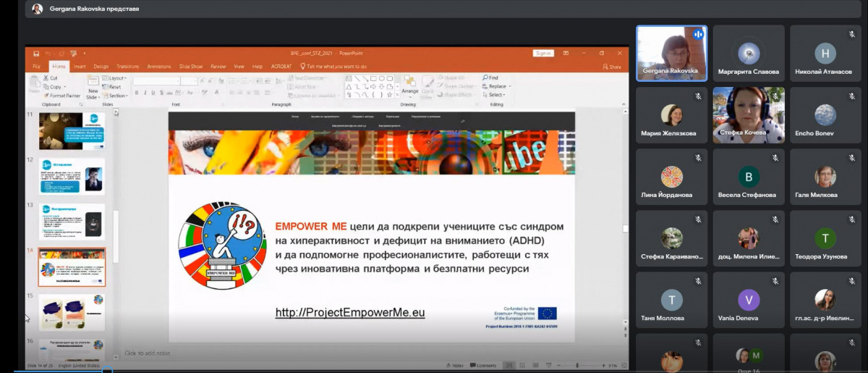Switch to Reading View in status bar

tap(535, 366)
